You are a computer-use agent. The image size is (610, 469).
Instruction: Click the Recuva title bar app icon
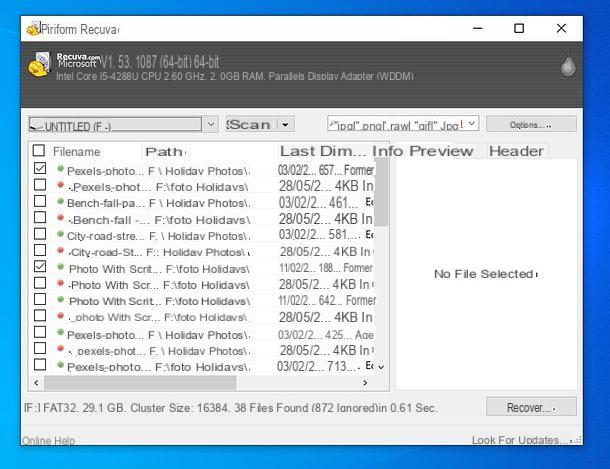coord(33,29)
